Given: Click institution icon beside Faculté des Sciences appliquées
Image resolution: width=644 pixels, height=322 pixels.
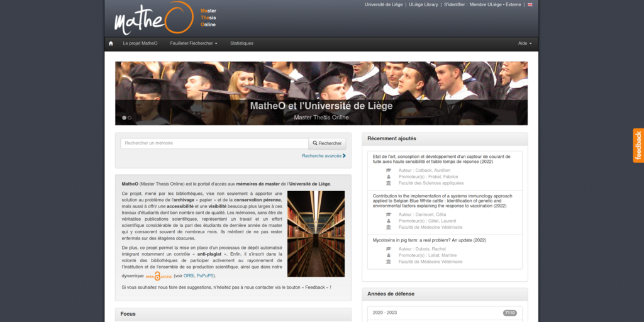Looking at the screenshot, I should [x=389, y=183].
